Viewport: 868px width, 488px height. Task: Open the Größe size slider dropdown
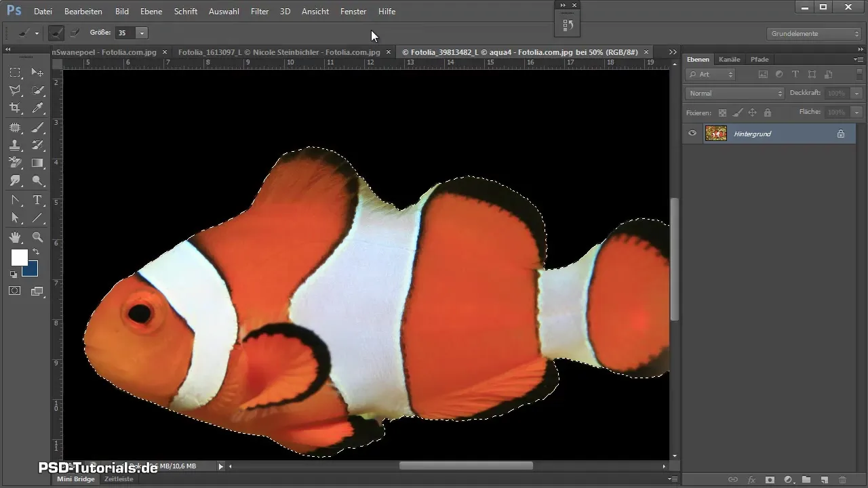[x=142, y=33]
